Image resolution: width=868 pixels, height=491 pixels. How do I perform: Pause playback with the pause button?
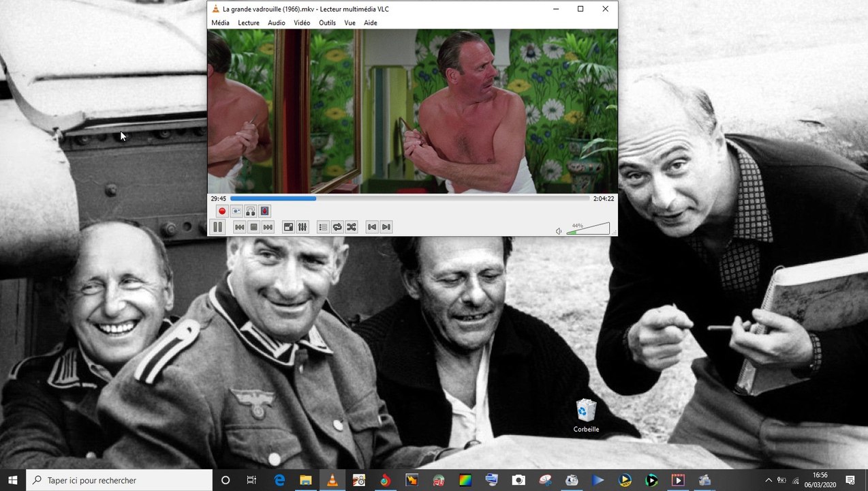(217, 227)
